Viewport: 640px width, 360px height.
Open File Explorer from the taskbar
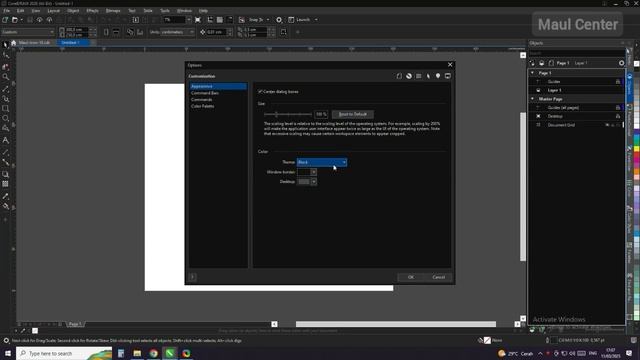point(137,353)
